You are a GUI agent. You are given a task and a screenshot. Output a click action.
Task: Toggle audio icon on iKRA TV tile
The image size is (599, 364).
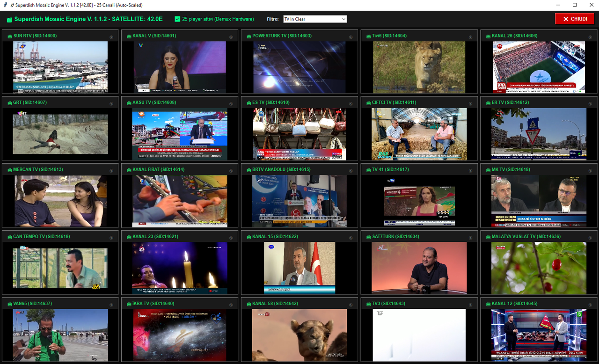[x=231, y=305]
